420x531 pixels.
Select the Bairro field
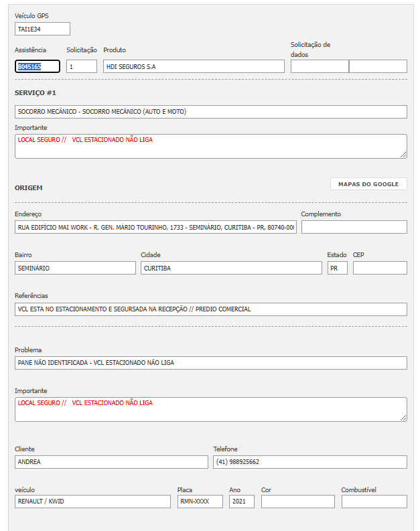75,268
